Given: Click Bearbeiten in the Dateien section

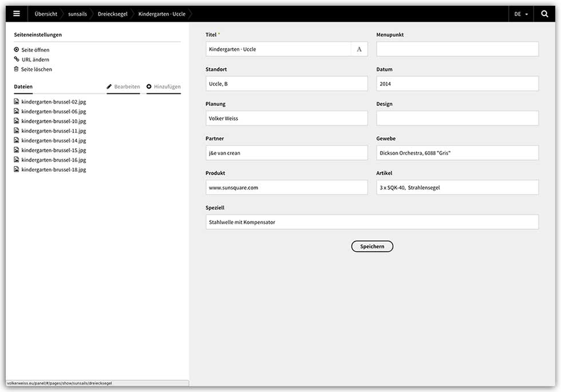Looking at the screenshot, I should pyautogui.click(x=127, y=86).
